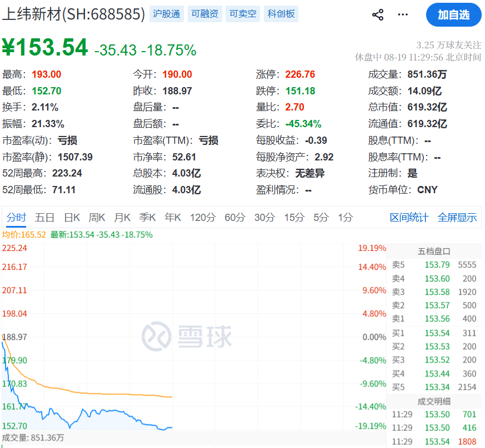Switch to 5分 chart
This screenshot has height=448, width=485.
point(321,218)
